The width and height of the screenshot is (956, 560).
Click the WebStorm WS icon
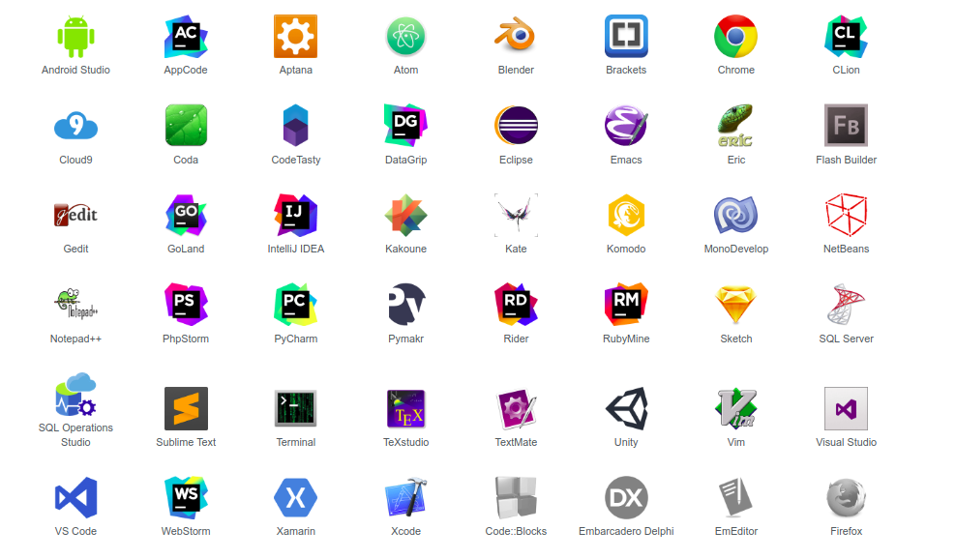[186, 498]
